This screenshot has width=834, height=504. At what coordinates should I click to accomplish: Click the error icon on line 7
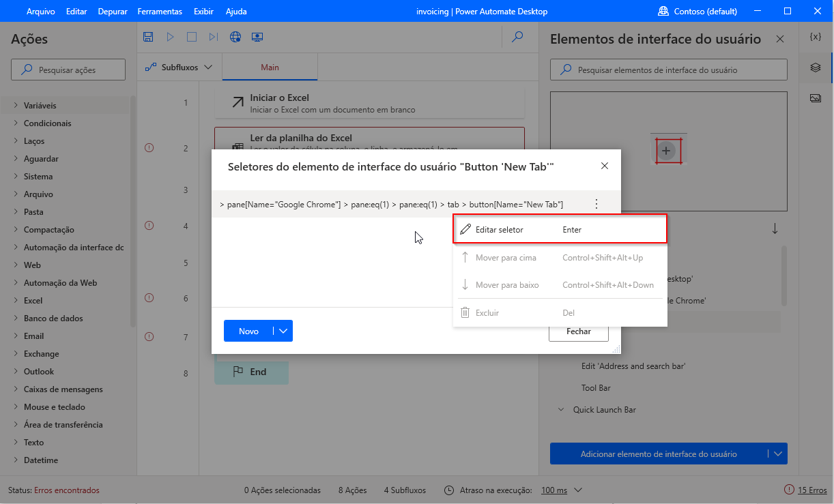[149, 336]
